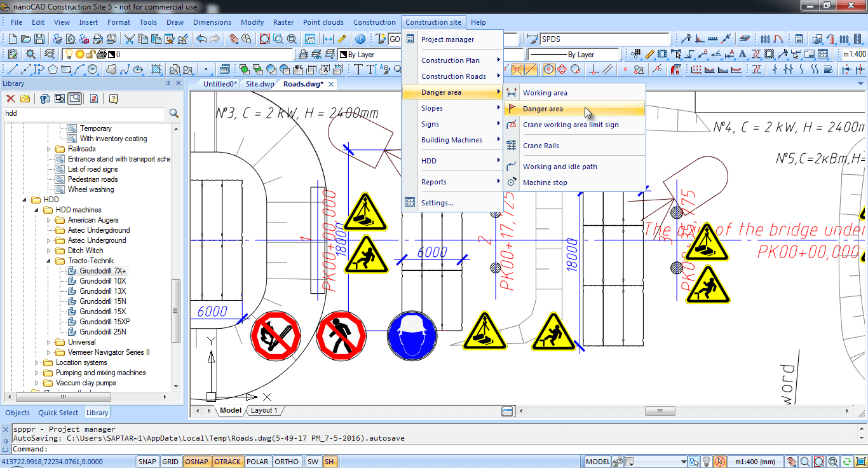Click the MODEL button in status bar
The width and height of the screenshot is (868, 468).
[597, 462]
